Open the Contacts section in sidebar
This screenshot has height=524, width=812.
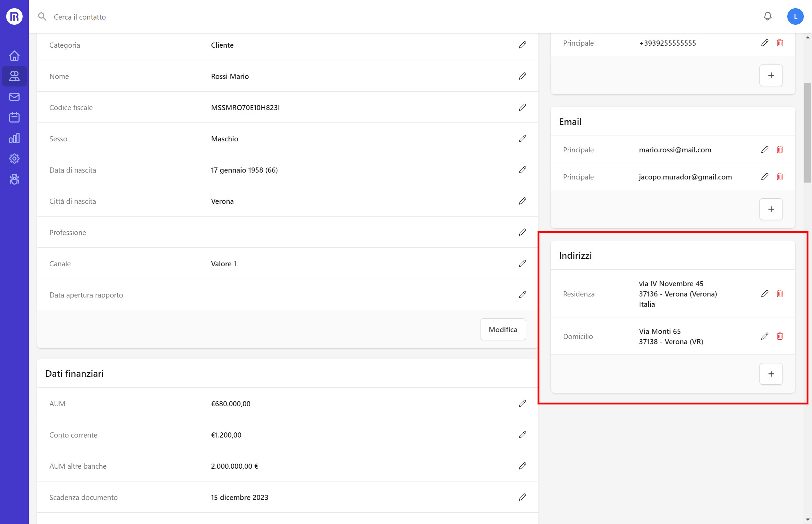tap(14, 76)
